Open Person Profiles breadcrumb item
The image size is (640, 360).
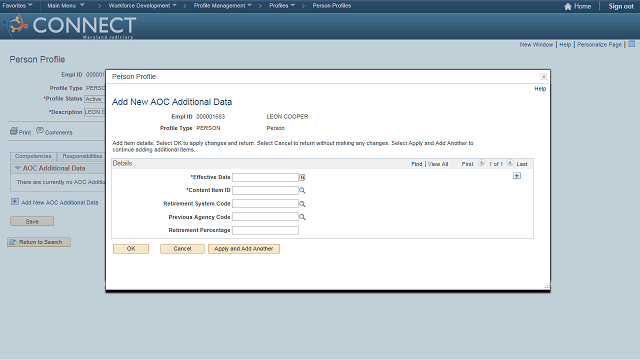point(331,6)
